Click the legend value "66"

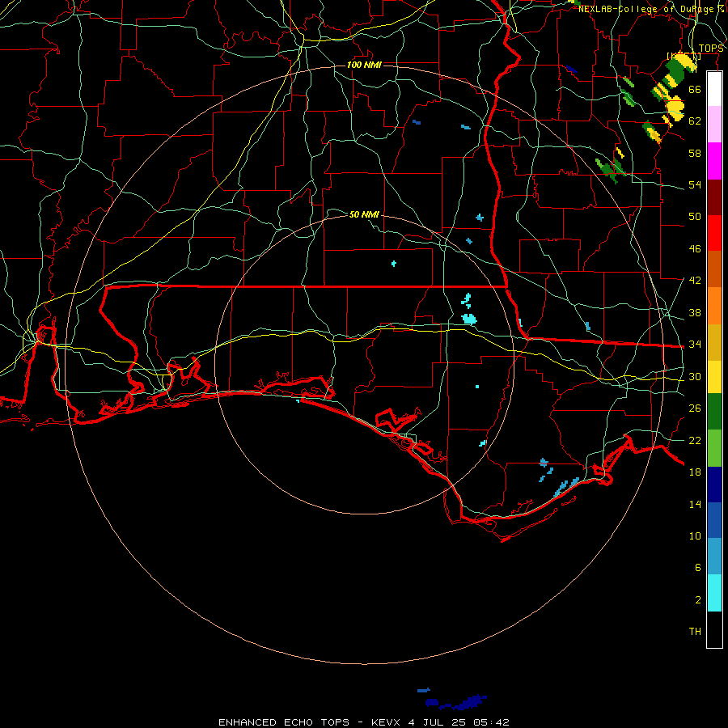[x=695, y=89]
